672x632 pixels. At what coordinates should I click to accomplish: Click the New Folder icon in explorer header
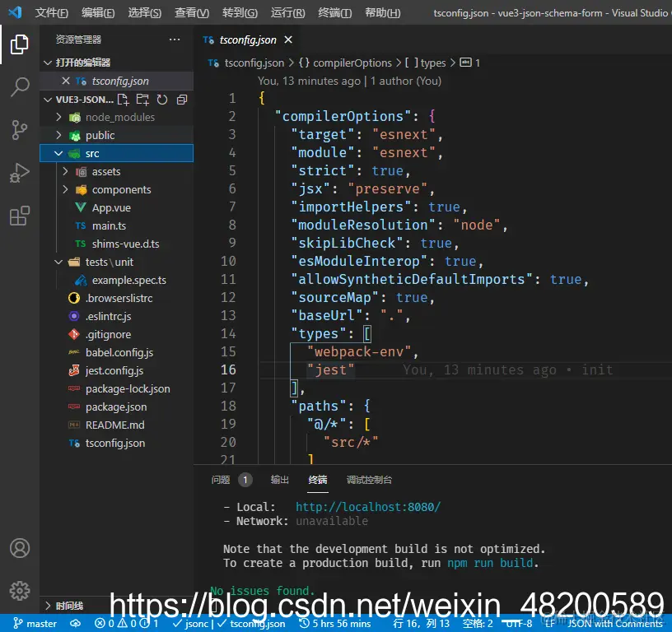(142, 100)
